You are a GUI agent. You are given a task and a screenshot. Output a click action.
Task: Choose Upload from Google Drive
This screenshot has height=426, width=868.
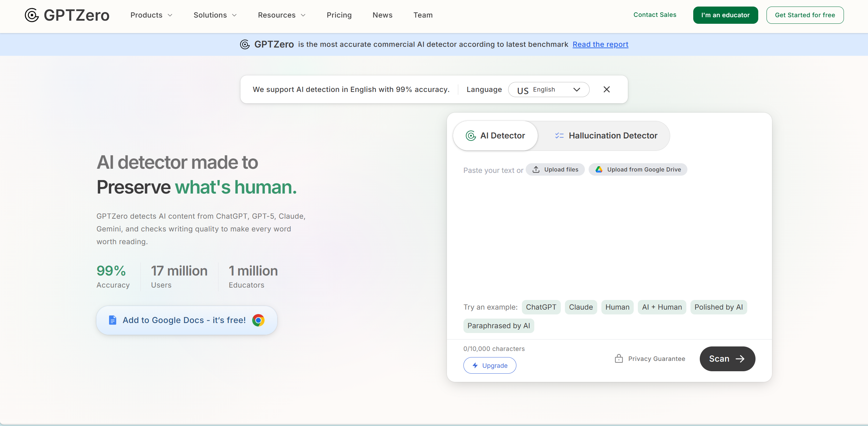pyautogui.click(x=638, y=169)
